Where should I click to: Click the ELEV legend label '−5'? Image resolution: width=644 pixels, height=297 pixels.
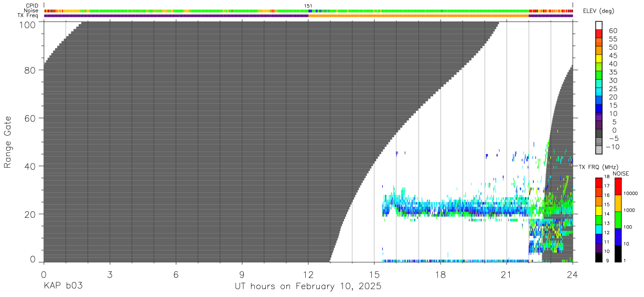click(x=613, y=138)
